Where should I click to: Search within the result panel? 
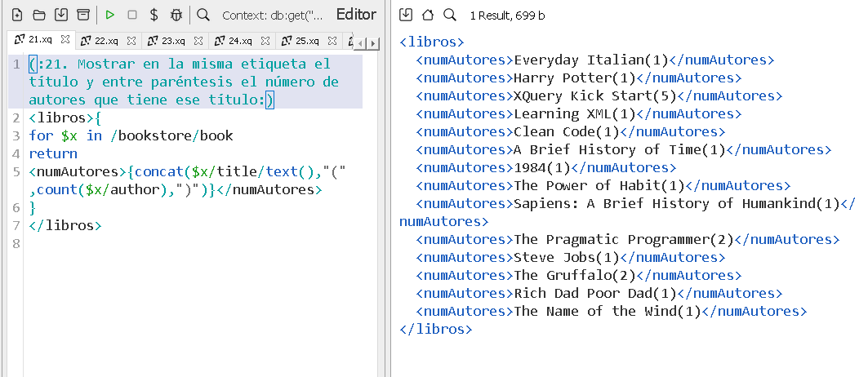449,15
